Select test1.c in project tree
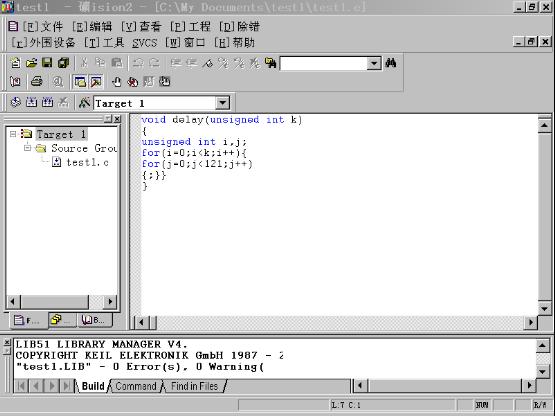Viewport: 555px width, 416px height. click(87, 163)
